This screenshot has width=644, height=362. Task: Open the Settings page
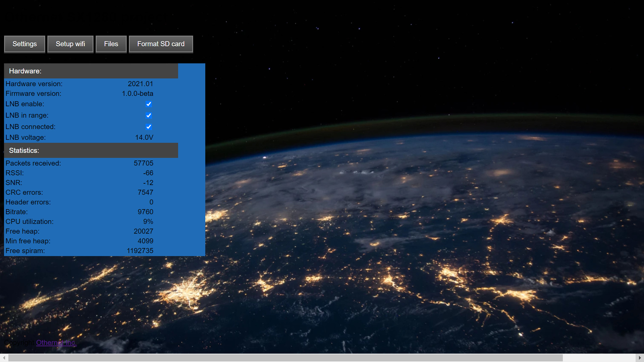[x=24, y=44]
